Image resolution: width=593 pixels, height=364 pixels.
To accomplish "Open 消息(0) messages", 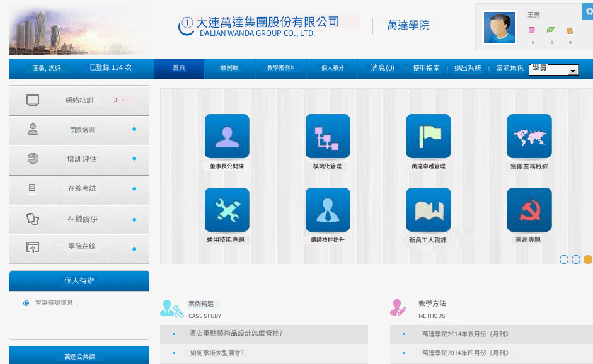I will pos(383,68).
